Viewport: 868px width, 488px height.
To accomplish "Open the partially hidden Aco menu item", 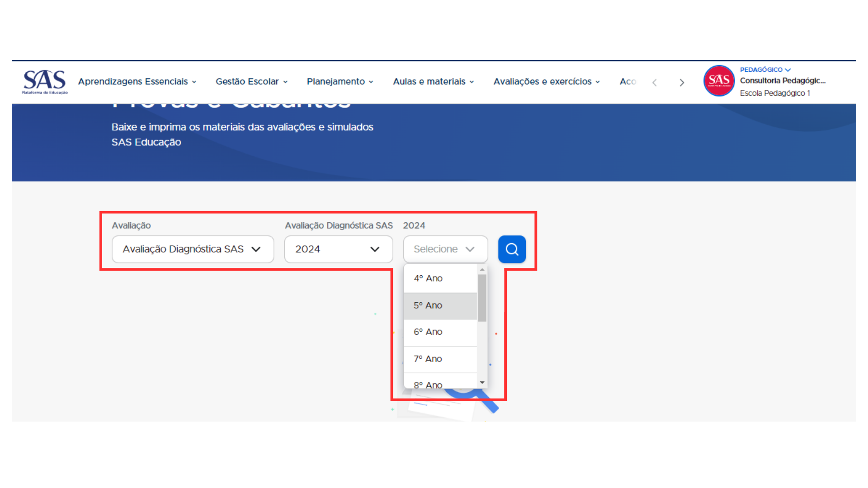I will click(x=627, y=82).
